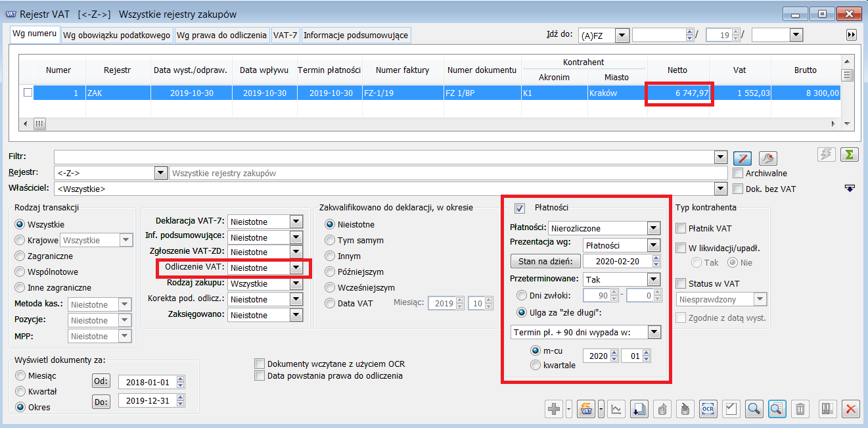
Task: Click the trash bin icon
Action: pos(800,409)
